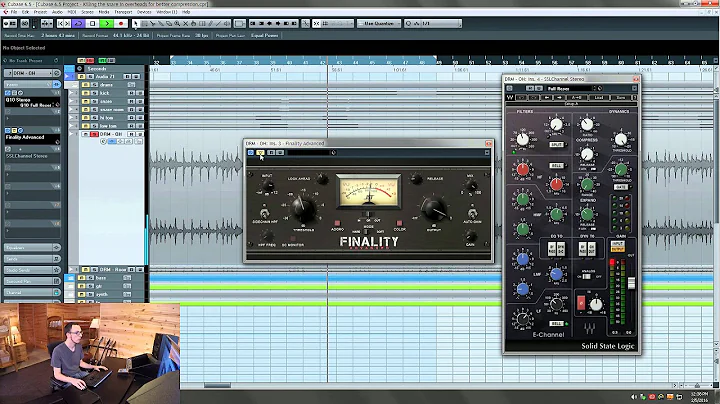Open the SSLChannel Full Reset preset dropdown
720x404 pixels.
tap(571, 88)
